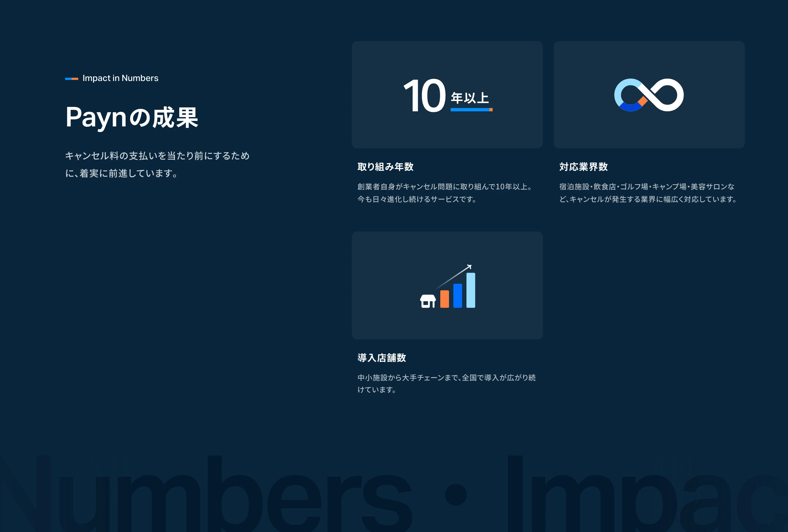The width and height of the screenshot is (788, 532).
Task: Click the "Paynの成果" heading
Action: point(132,117)
